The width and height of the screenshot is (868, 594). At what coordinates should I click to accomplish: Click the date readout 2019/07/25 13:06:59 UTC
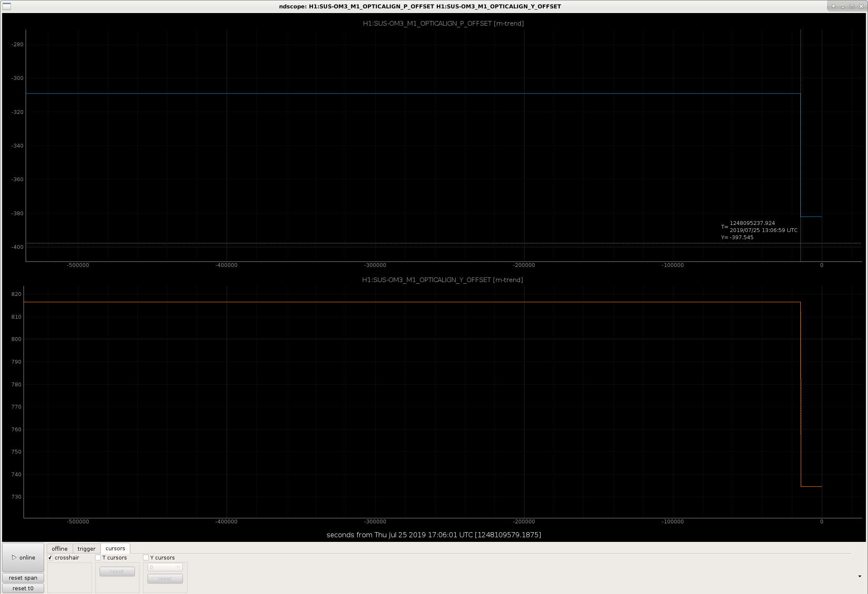(x=763, y=230)
